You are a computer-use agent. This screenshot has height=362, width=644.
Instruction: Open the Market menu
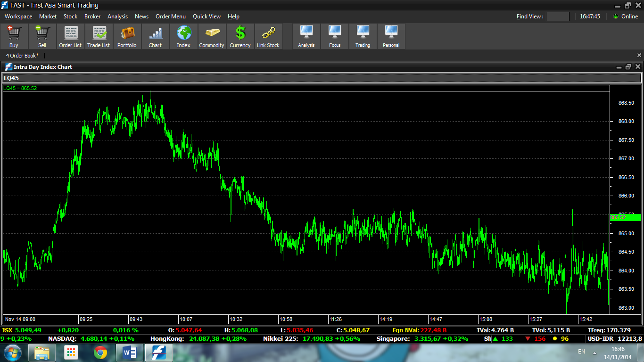[x=48, y=16]
